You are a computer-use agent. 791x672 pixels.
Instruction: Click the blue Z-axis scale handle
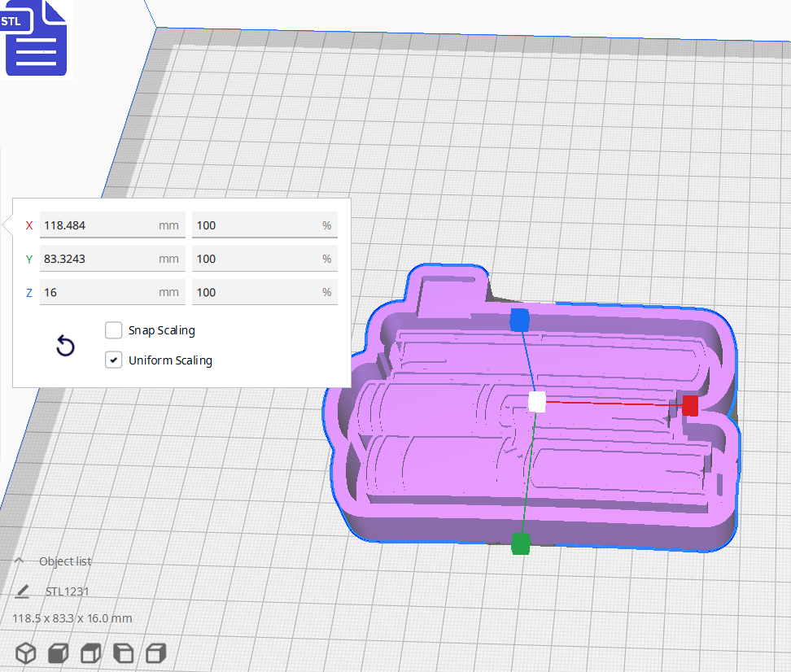[519, 321]
